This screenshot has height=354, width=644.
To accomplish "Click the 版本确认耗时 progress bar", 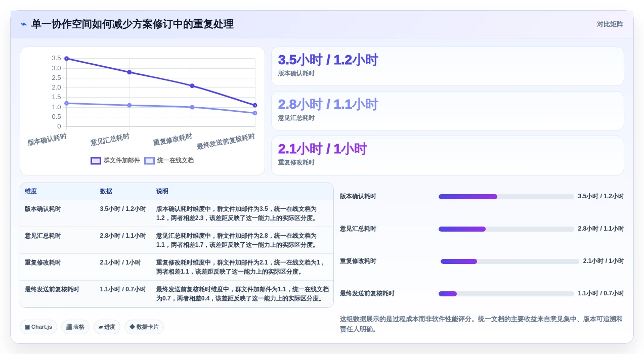I will click(x=506, y=197).
